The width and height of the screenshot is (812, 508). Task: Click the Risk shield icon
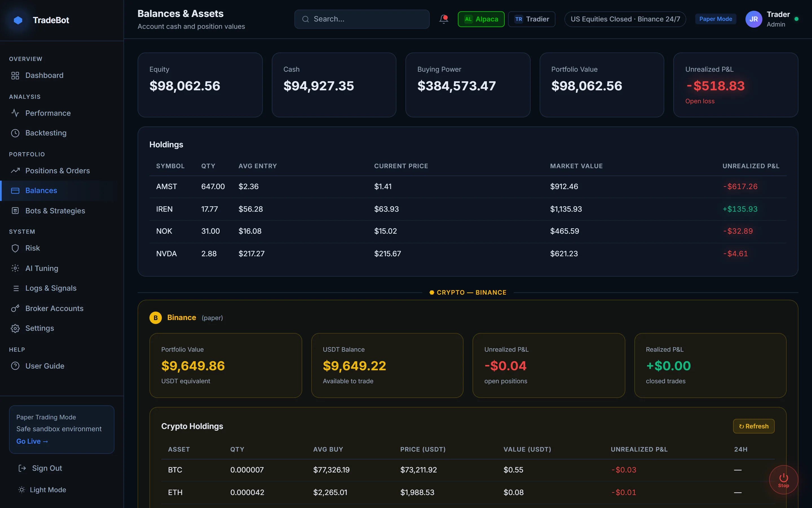coord(15,248)
